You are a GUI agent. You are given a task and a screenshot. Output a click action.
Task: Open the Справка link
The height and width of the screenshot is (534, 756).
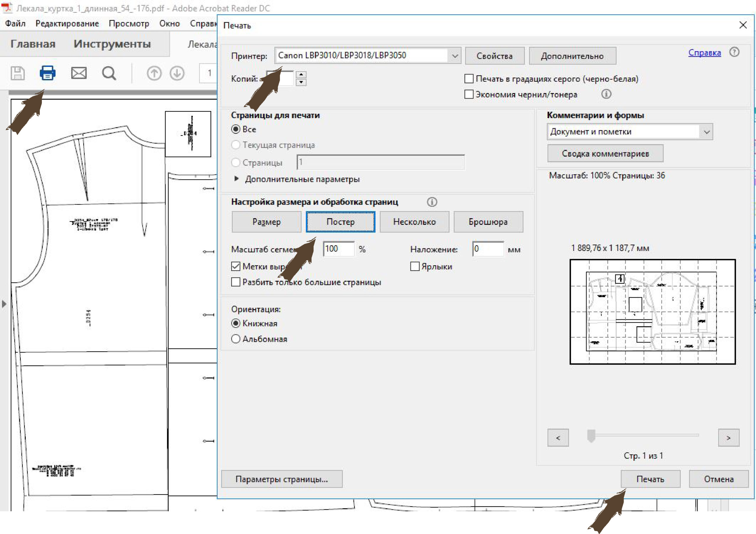pyautogui.click(x=704, y=52)
